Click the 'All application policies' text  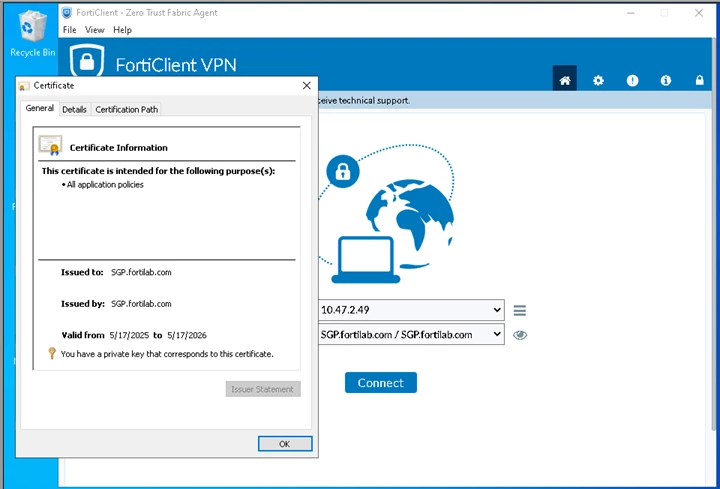[105, 185]
